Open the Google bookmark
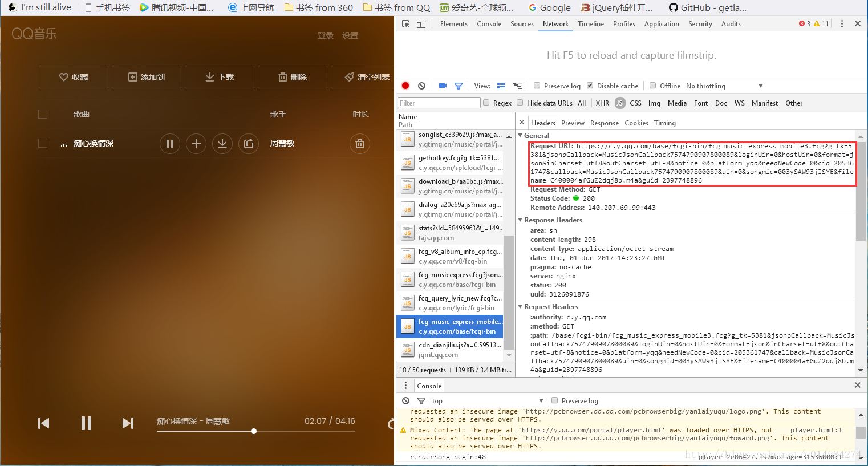The width and height of the screenshot is (868, 466). (550, 7)
